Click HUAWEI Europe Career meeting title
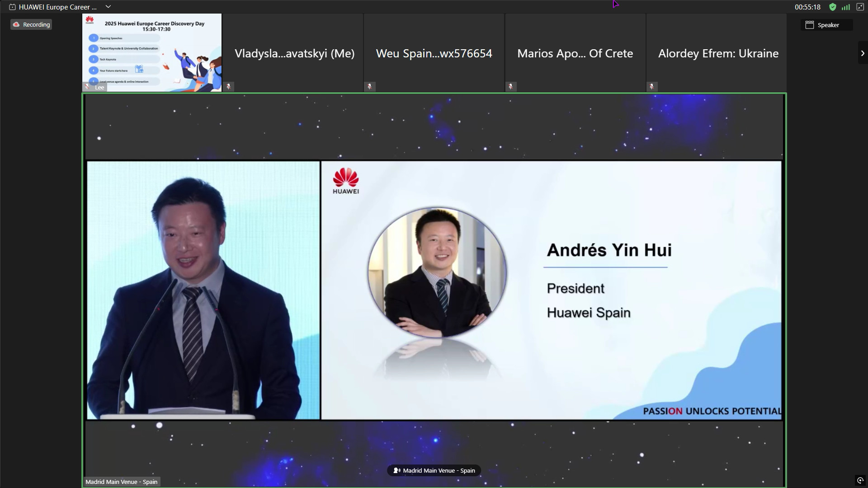Image resolution: width=868 pixels, height=488 pixels. tap(58, 7)
